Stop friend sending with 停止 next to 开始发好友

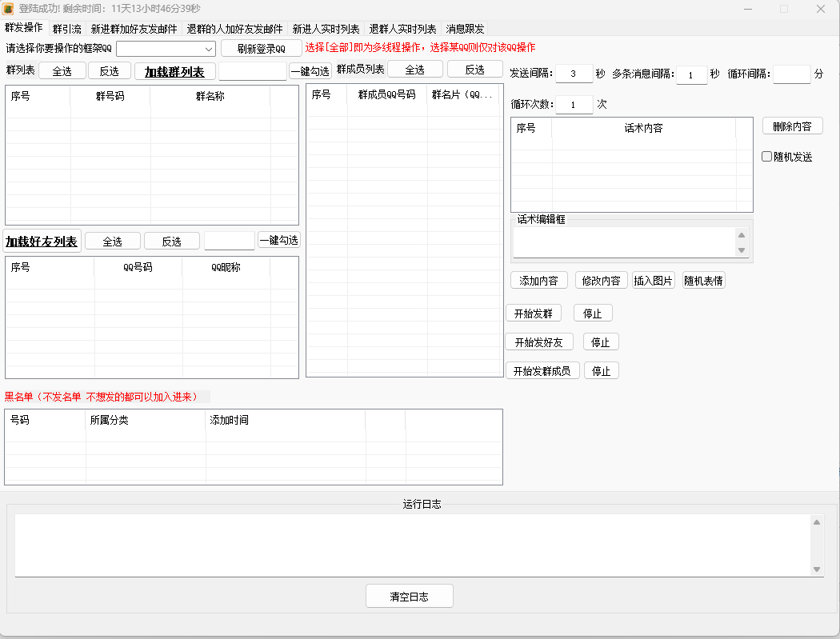[600, 341]
